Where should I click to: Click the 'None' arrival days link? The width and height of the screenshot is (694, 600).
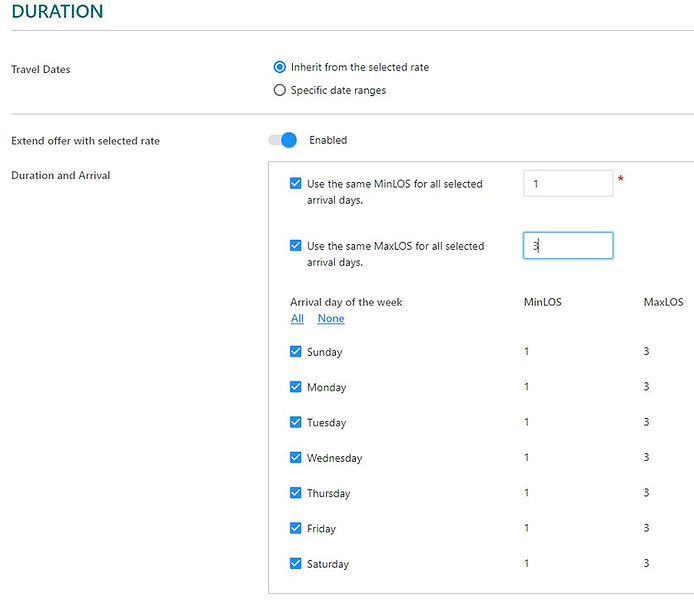coord(331,319)
